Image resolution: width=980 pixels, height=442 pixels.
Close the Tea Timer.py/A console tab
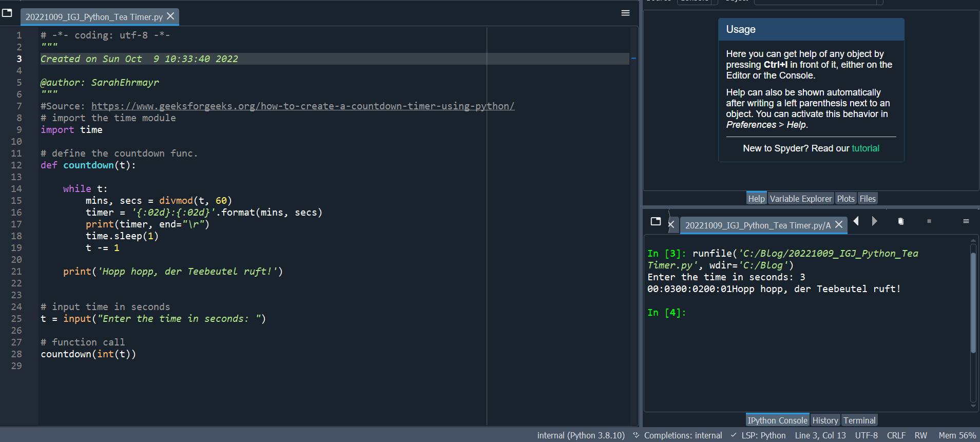[839, 225]
